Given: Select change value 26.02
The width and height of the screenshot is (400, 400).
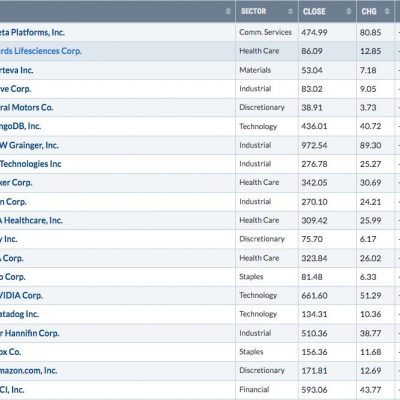Looking at the screenshot, I should pos(370,258).
